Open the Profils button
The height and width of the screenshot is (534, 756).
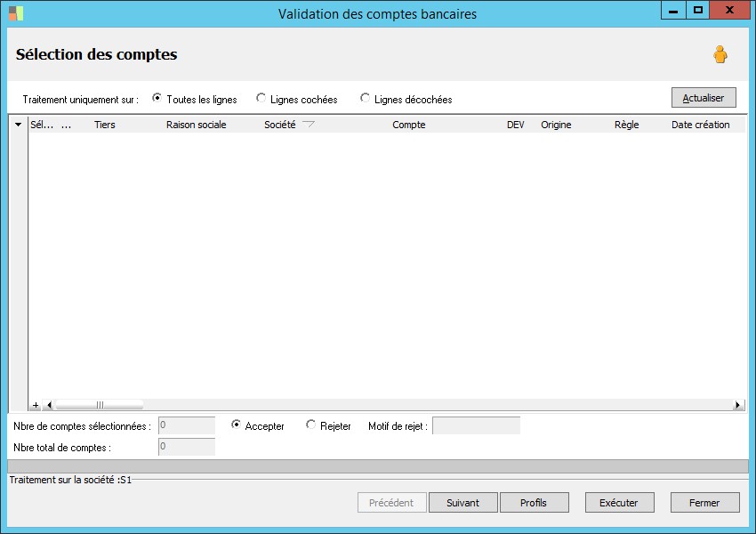click(x=534, y=503)
